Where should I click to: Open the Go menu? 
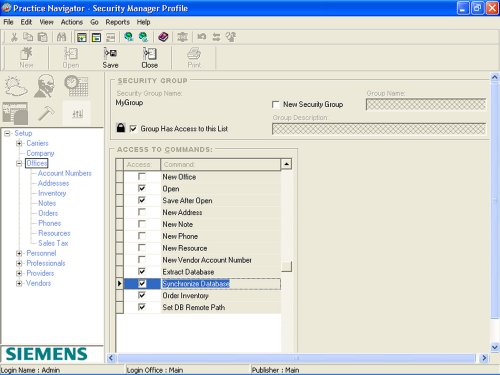(94, 22)
